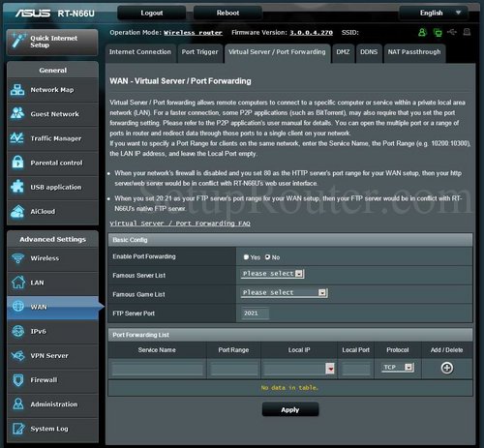Select Yes for Enable Port Forwarding
Screen dimensions: 484x448
[x=246, y=257]
